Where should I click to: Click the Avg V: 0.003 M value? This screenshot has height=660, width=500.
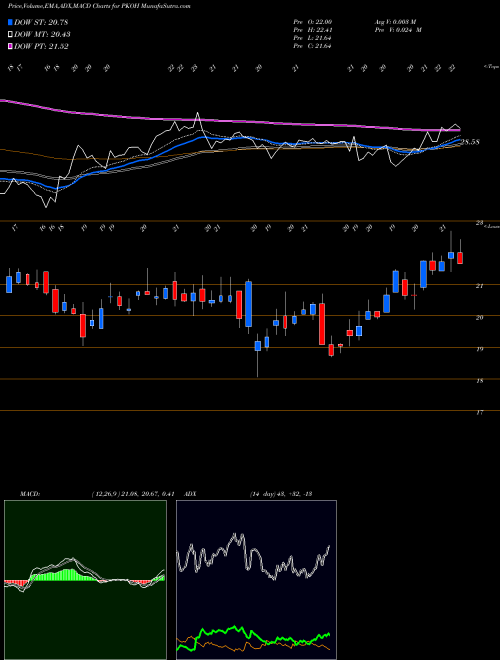[395, 22]
